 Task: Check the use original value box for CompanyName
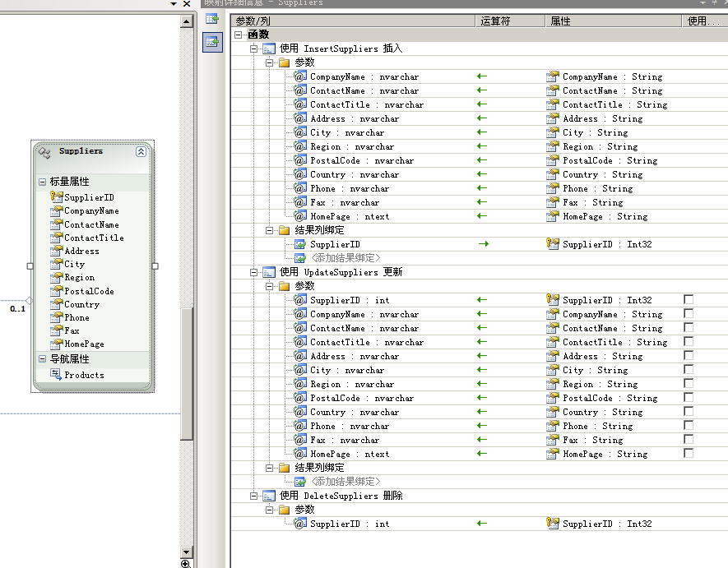tap(689, 314)
